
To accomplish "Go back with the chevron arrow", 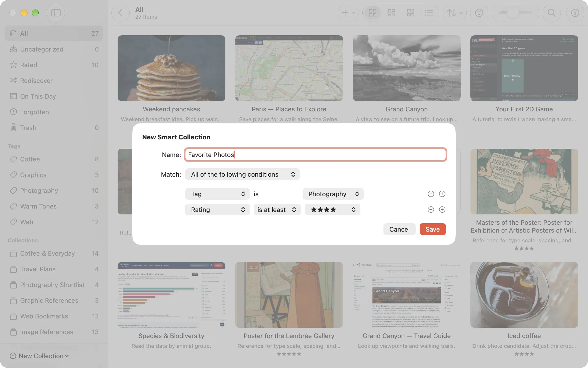I will point(120,13).
